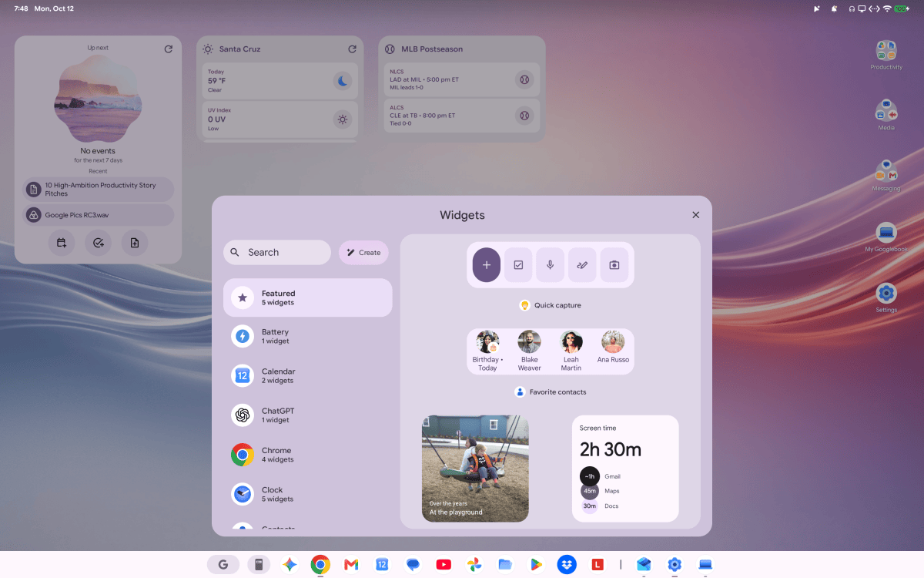Select the At the playground photo widget

pos(475,469)
